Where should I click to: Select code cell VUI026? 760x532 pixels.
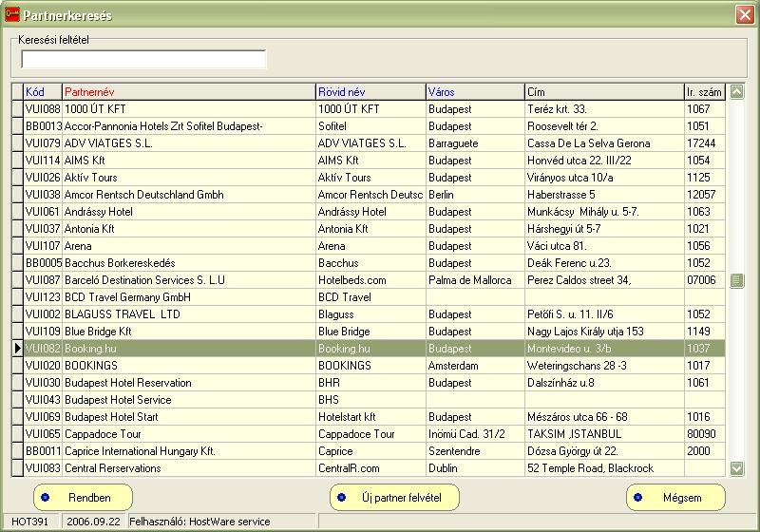tap(43, 178)
